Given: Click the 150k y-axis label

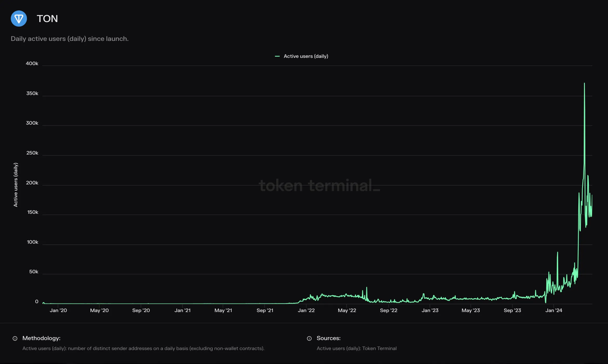Looking at the screenshot, I should click(x=33, y=212).
